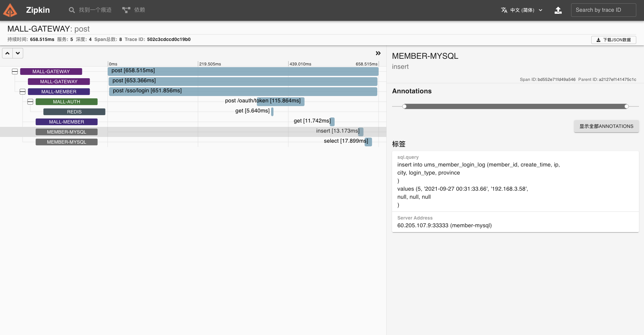644x335 pixels.
Task: Click the left annotation slider handle
Action: click(x=404, y=106)
